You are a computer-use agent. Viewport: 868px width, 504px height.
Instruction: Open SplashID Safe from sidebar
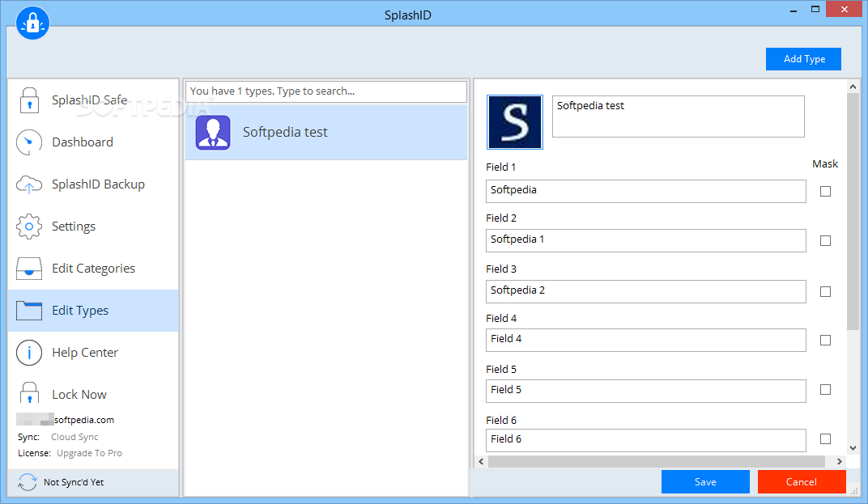tap(90, 100)
